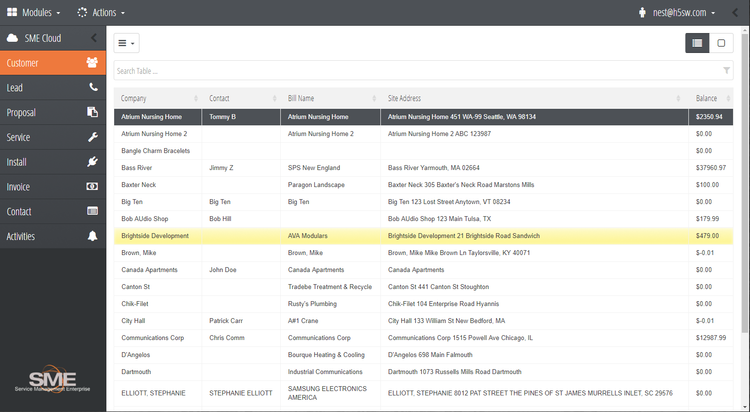The height and width of the screenshot is (412, 750).
Task: Open the Customer module in sidebar
Action: [52, 63]
